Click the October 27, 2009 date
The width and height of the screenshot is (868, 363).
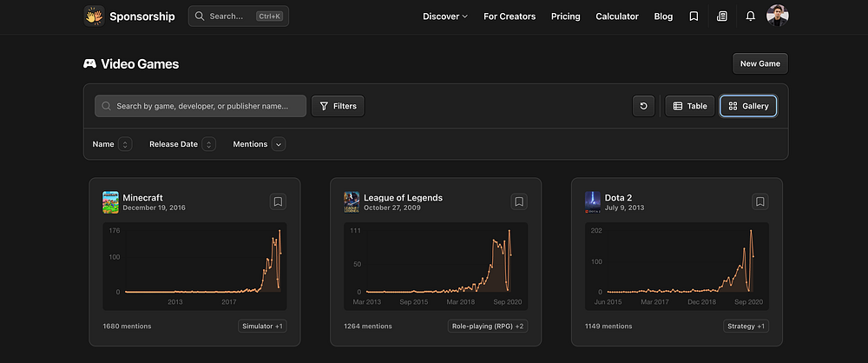(392, 208)
